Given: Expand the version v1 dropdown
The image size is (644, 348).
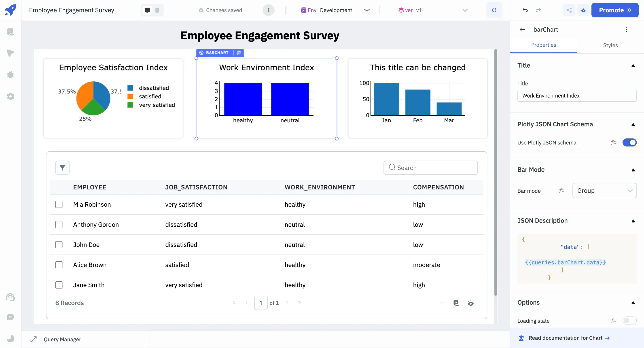Looking at the screenshot, I should point(465,10).
